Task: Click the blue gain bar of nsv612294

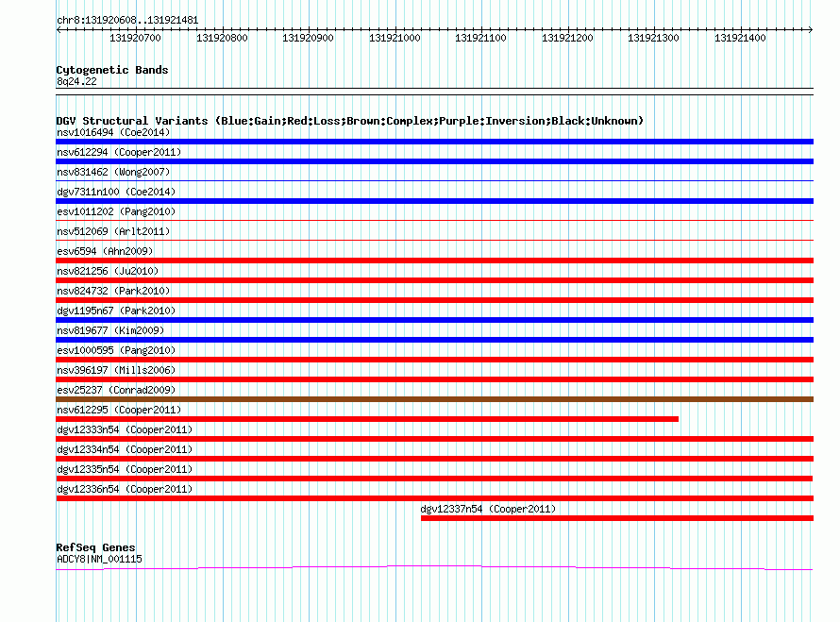Action: pyautogui.click(x=434, y=161)
